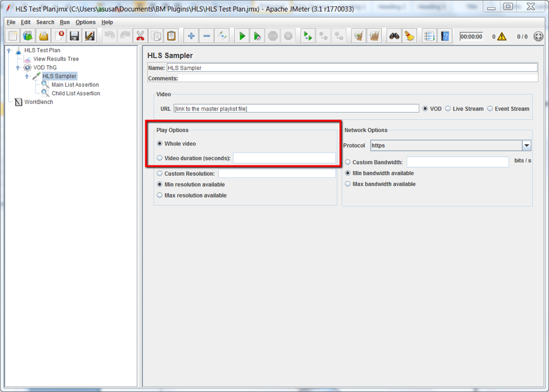Save the test plan with the floppy icon
The height and width of the screenshot is (392, 549).
(74, 36)
